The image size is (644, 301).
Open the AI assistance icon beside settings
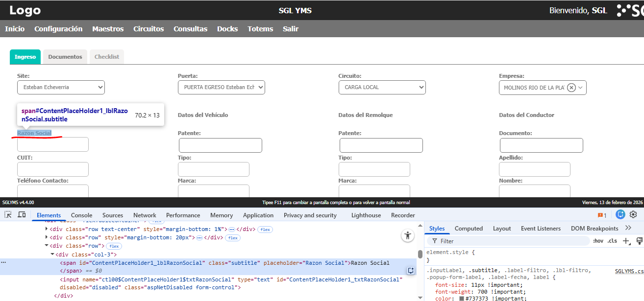coord(620,214)
